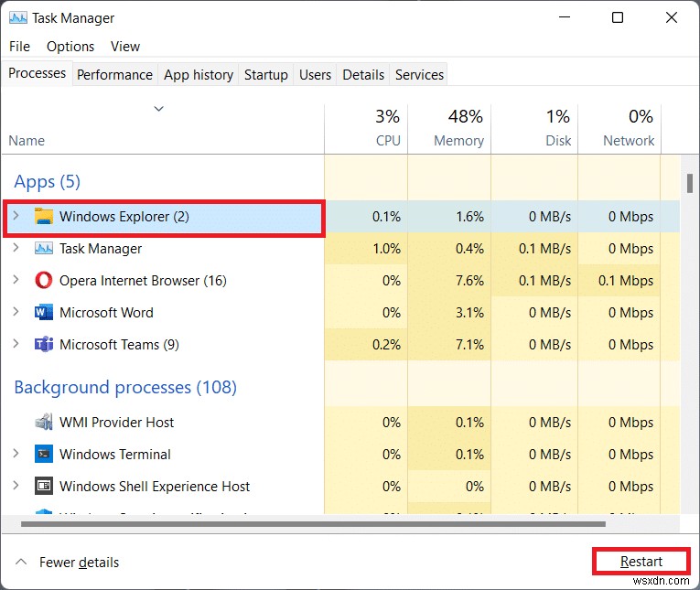The height and width of the screenshot is (590, 700).
Task: Expand the Windows Explorer process group
Action: 16,217
